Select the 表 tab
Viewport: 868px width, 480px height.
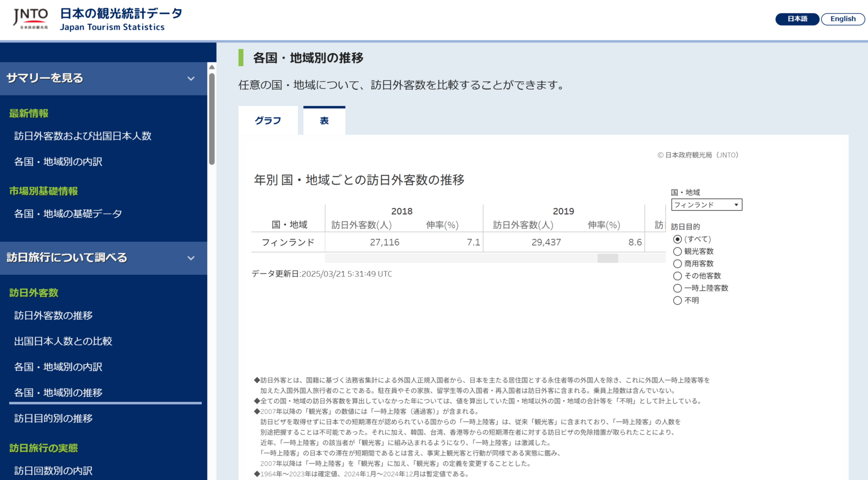[x=324, y=121]
